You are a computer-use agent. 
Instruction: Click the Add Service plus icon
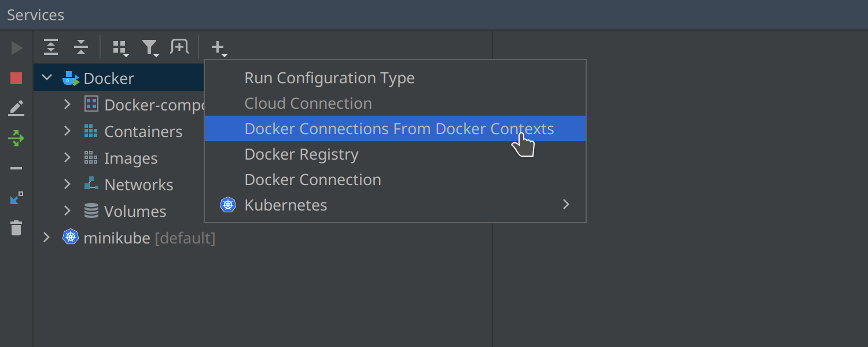coord(218,48)
